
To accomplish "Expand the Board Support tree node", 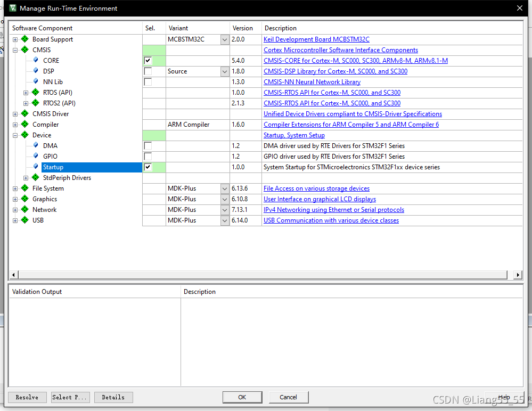I will tap(15, 40).
